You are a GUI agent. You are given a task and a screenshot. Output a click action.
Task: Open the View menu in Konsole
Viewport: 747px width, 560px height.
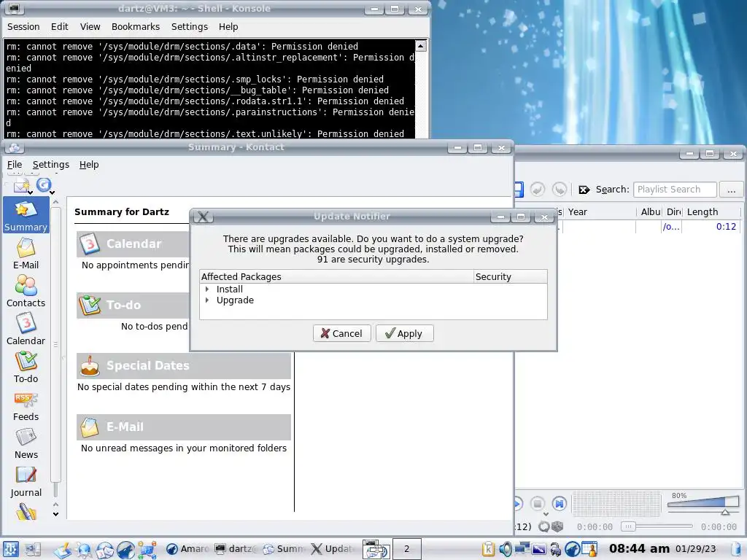(x=90, y=27)
